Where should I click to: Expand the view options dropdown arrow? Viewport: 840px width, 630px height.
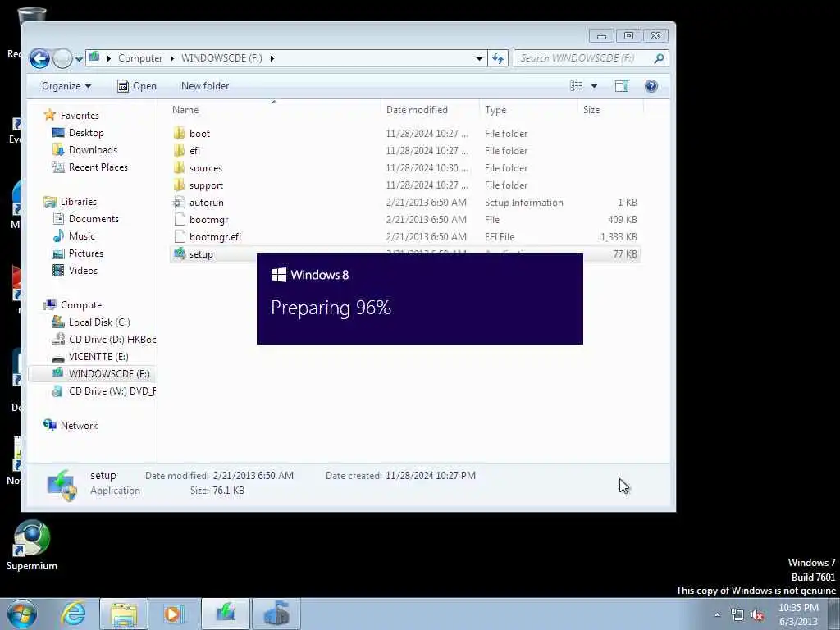pos(594,86)
